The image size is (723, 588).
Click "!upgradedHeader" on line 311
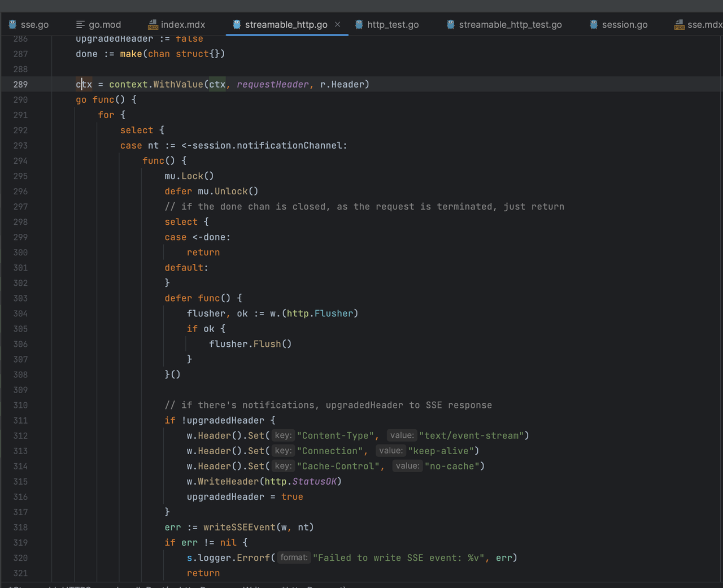223,420
